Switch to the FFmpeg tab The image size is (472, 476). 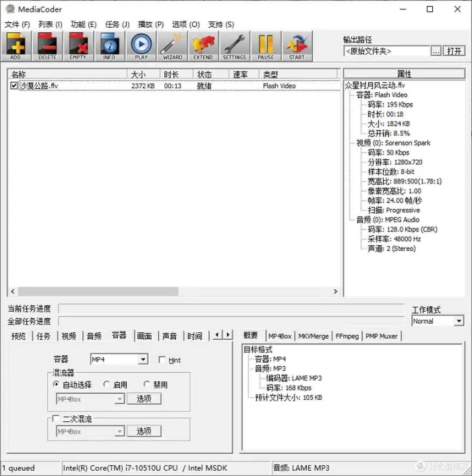click(x=347, y=336)
